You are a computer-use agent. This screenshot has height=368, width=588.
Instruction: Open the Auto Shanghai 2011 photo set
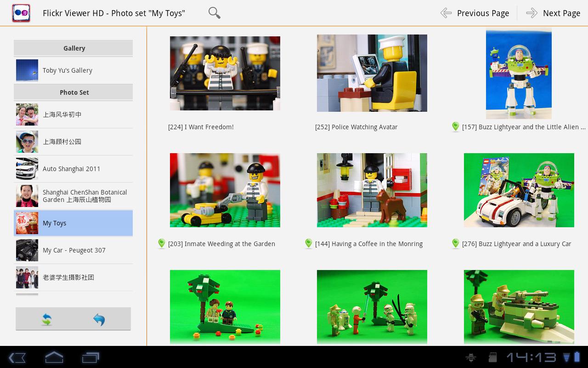coord(73,169)
